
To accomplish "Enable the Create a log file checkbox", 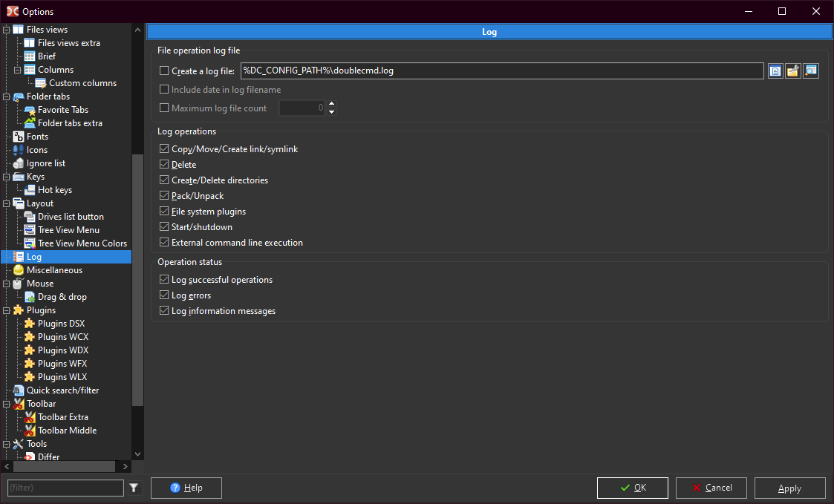I will pos(165,71).
